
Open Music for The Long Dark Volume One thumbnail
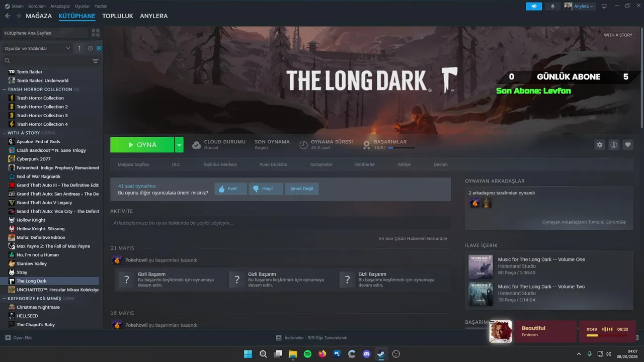point(480,266)
